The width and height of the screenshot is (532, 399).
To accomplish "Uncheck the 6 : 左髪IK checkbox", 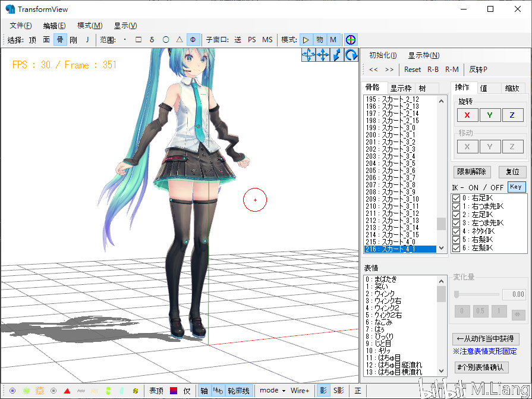I will pos(457,248).
